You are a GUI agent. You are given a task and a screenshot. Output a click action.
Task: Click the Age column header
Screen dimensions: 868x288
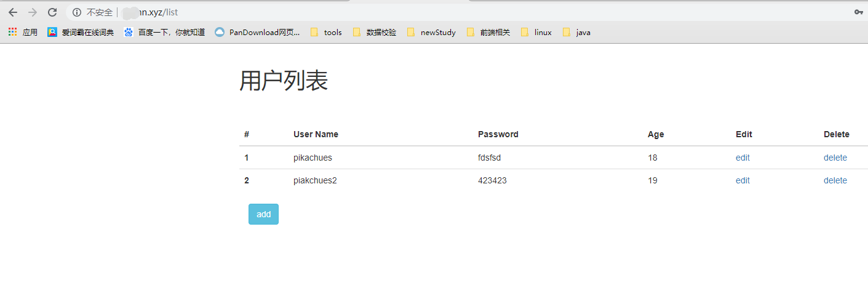click(656, 134)
